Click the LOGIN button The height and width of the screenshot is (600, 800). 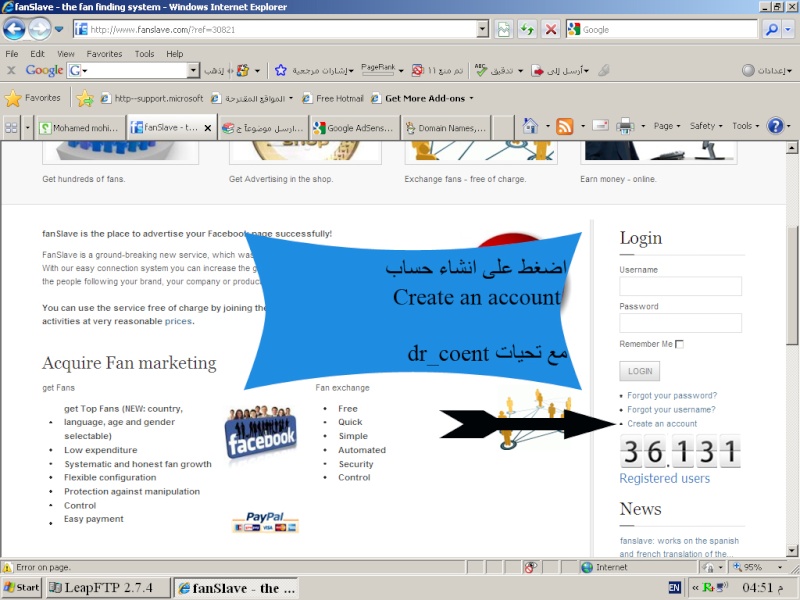[640, 371]
